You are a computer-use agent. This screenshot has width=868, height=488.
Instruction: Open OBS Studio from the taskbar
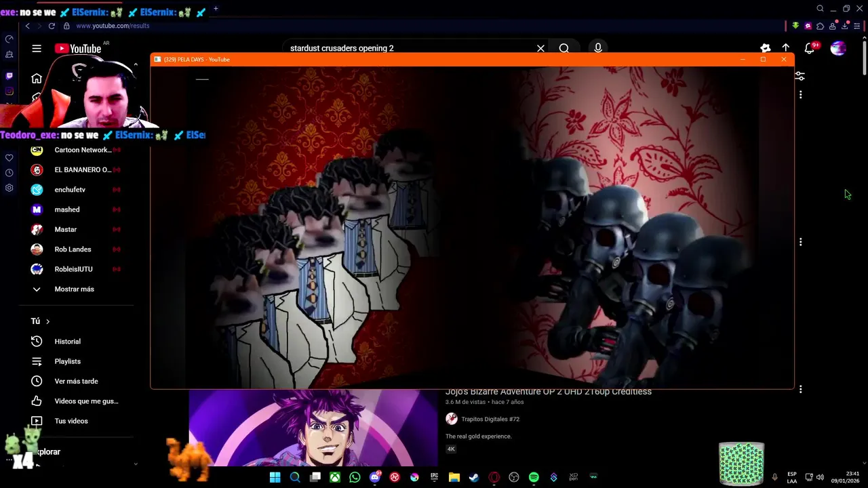pyautogui.click(x=514, y=477)
